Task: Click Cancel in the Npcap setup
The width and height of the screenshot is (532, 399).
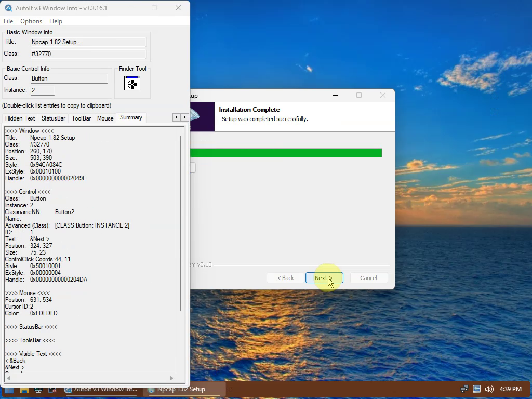Action: point(368,278)
